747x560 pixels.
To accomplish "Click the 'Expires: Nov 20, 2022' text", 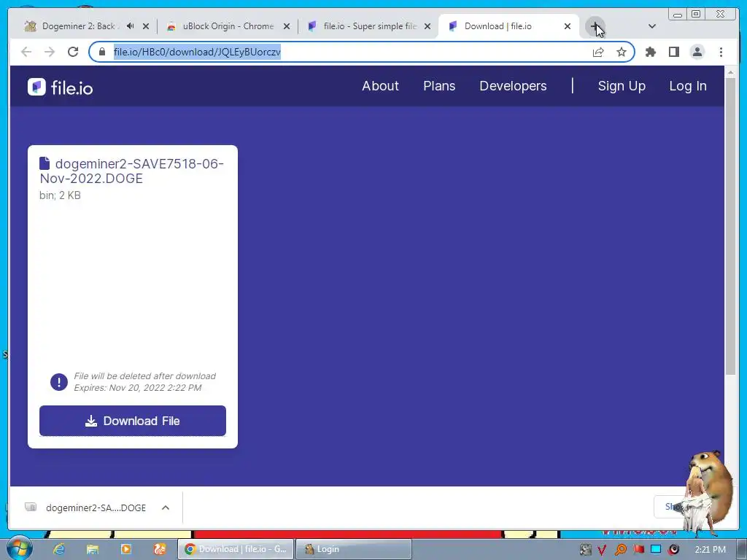I will point(138,388).
